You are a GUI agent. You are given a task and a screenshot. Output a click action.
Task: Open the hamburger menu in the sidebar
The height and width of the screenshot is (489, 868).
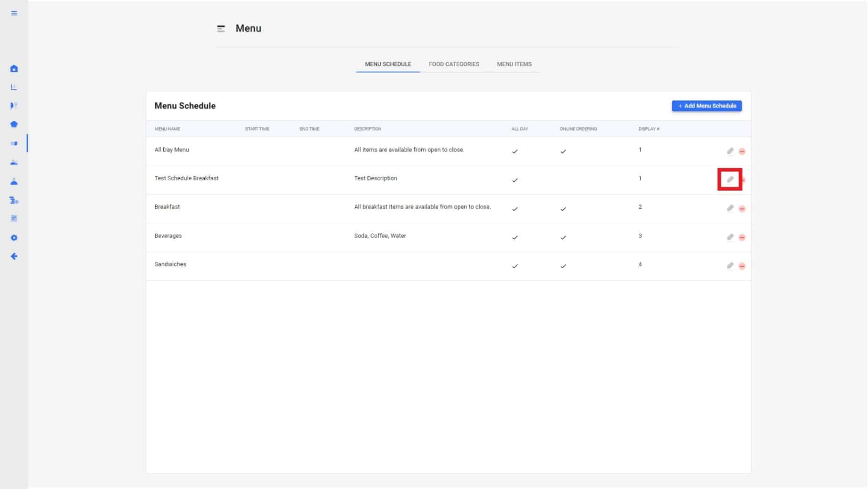(x=14, y=13)
